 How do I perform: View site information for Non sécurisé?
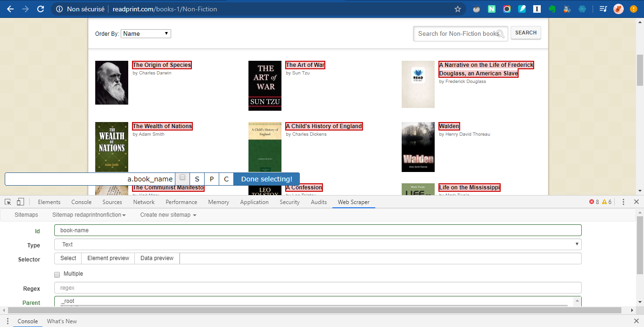pos(80,9)
